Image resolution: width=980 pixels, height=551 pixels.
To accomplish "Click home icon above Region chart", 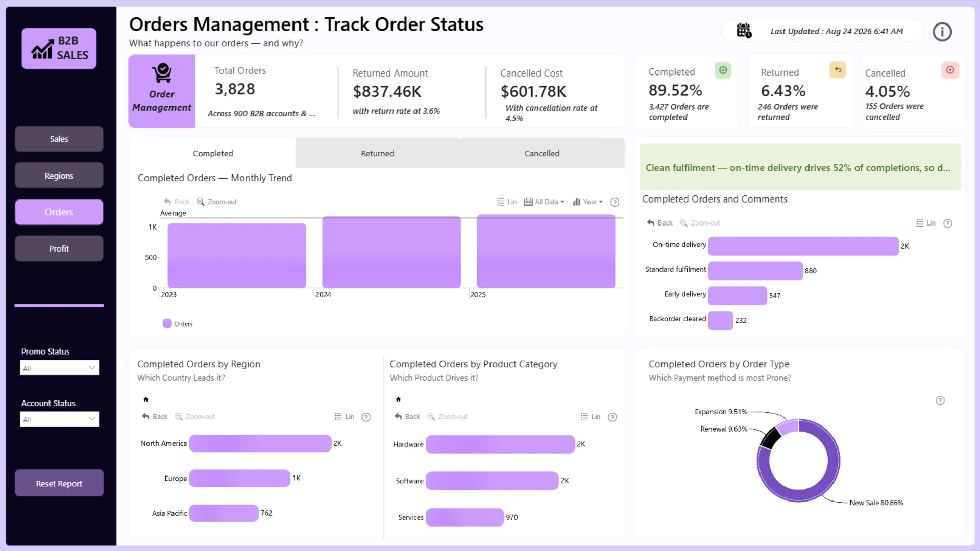I will (x=146, y=399).
